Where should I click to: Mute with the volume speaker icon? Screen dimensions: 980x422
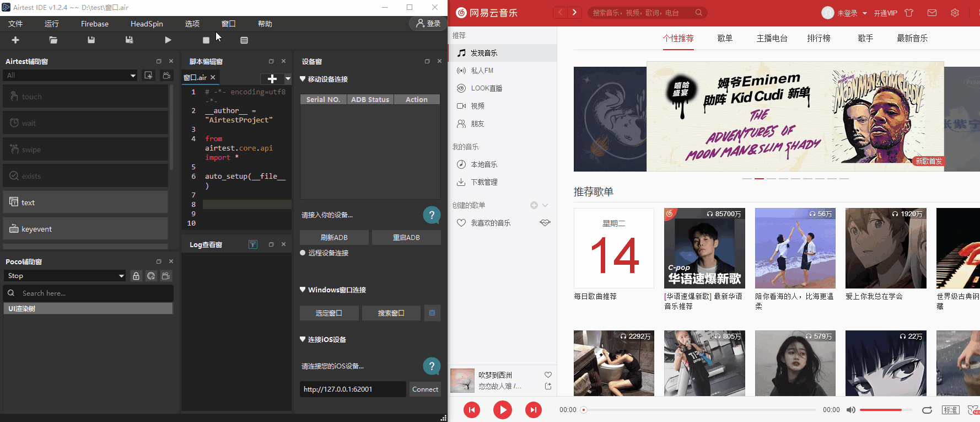coord(851,410)
